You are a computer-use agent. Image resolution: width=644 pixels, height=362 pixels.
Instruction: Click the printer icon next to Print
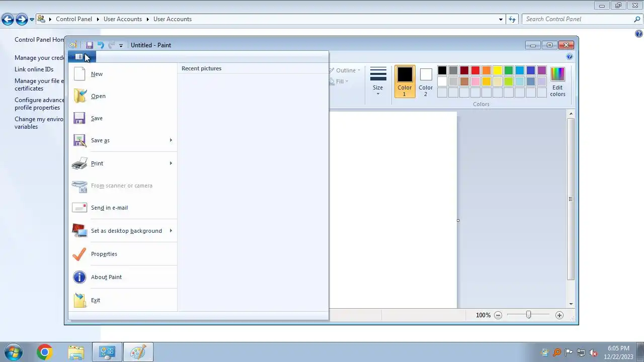79,163
